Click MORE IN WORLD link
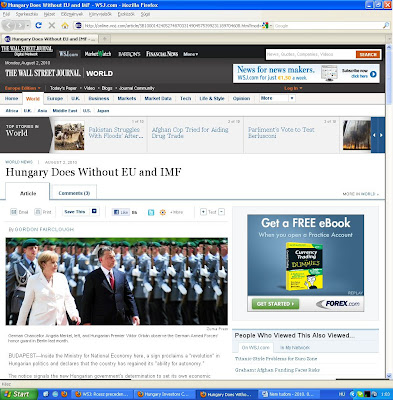The height and width of the screenshot is (400, 393). [360, 194]
